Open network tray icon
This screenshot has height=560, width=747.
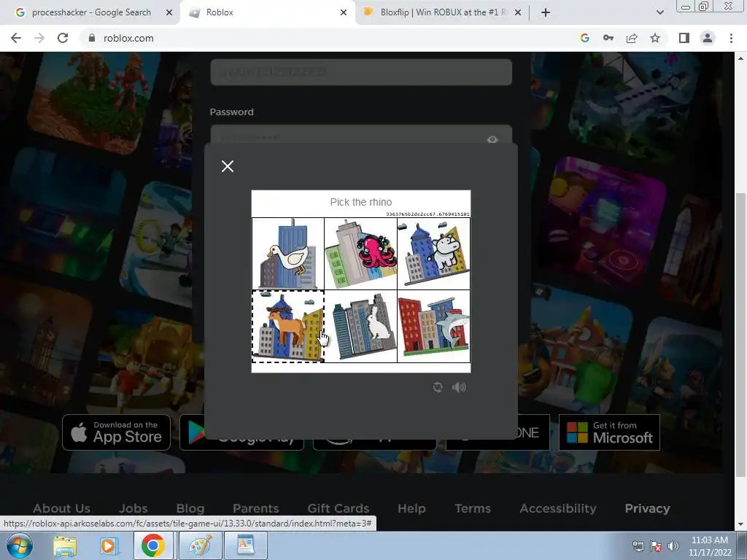point(638,546)
